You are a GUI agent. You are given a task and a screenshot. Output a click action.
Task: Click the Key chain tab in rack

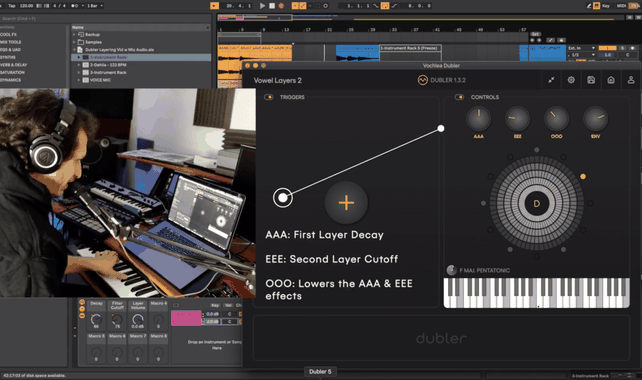tap(215, 305)
